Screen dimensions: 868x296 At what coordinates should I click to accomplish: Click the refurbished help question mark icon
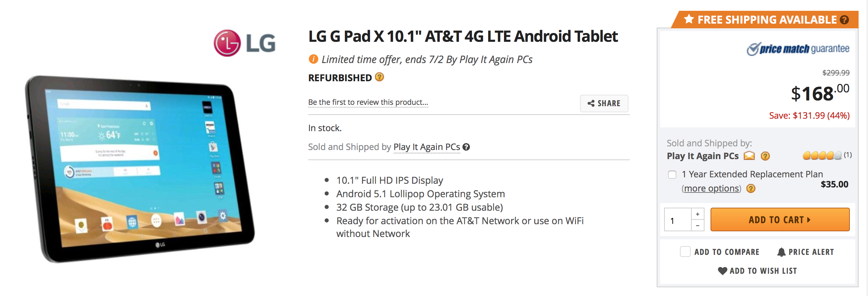(379, 77)
